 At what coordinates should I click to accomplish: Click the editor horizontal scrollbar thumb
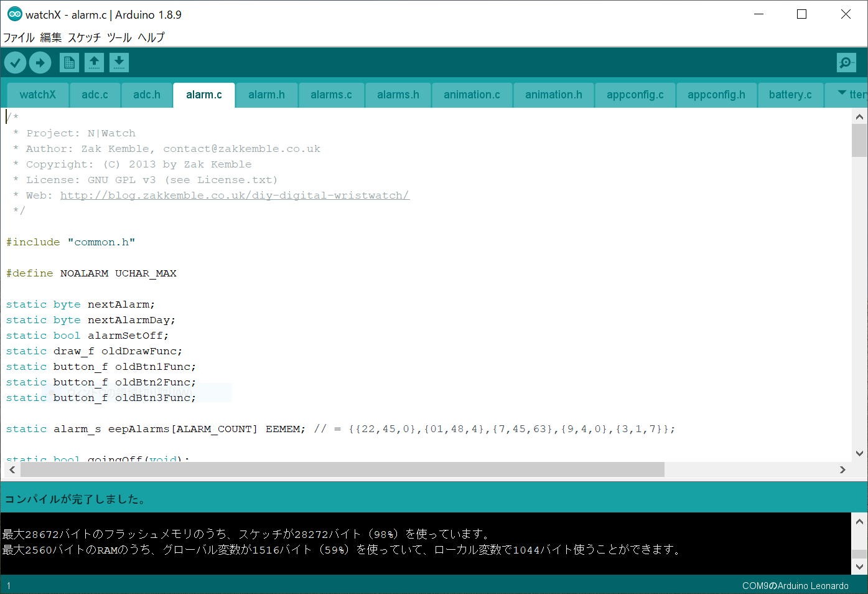(x=342, y=469)
